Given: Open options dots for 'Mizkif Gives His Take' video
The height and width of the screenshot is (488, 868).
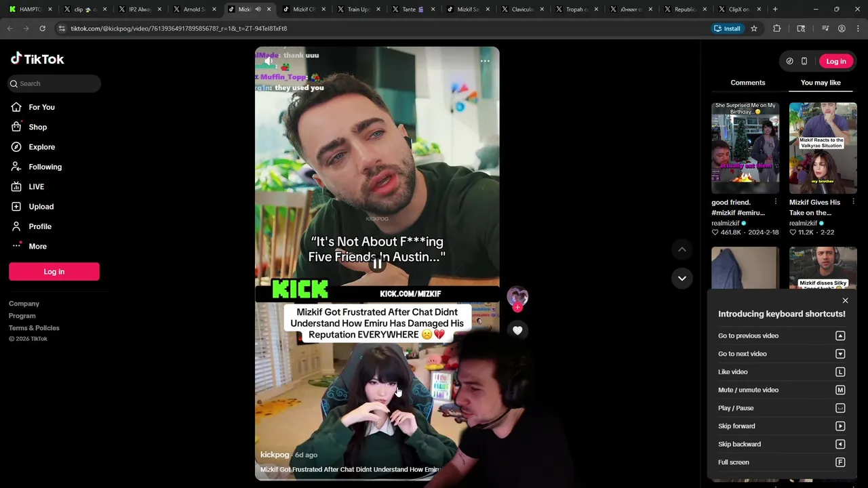Looking at the screenshot, I should 853,202.
